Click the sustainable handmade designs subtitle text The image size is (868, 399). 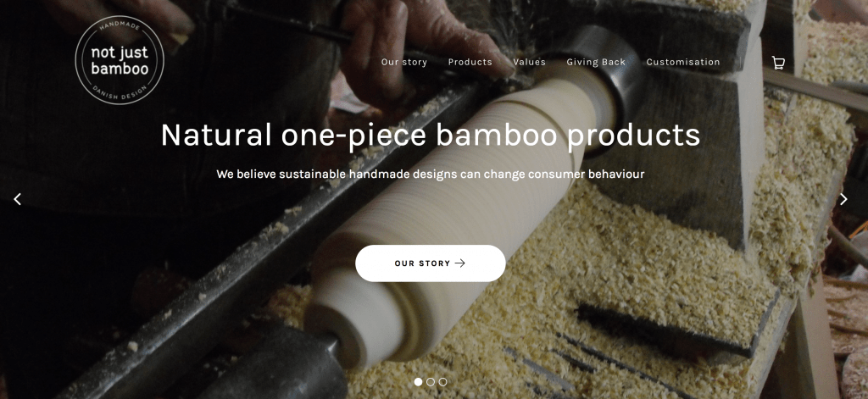click(x=430, y=175)
